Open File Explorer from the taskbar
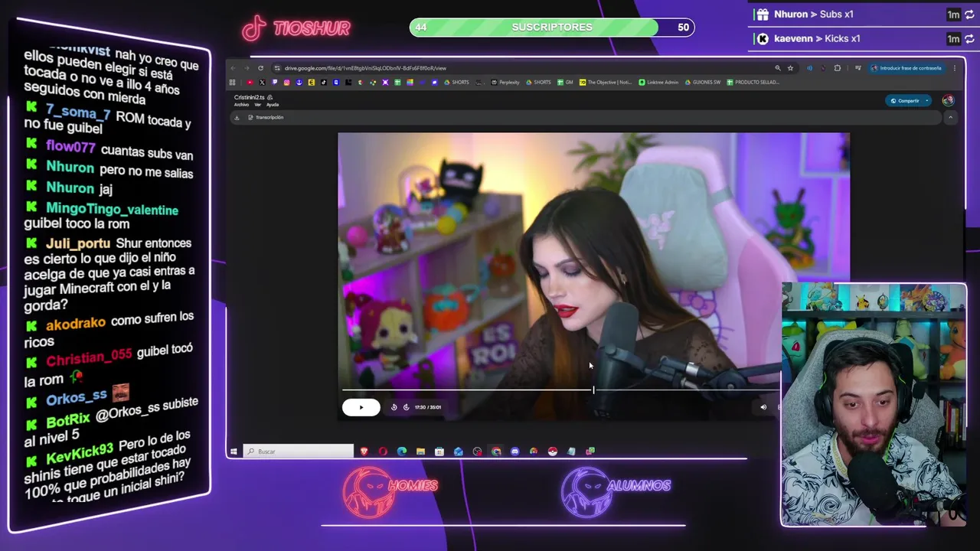 coord(420,452)
